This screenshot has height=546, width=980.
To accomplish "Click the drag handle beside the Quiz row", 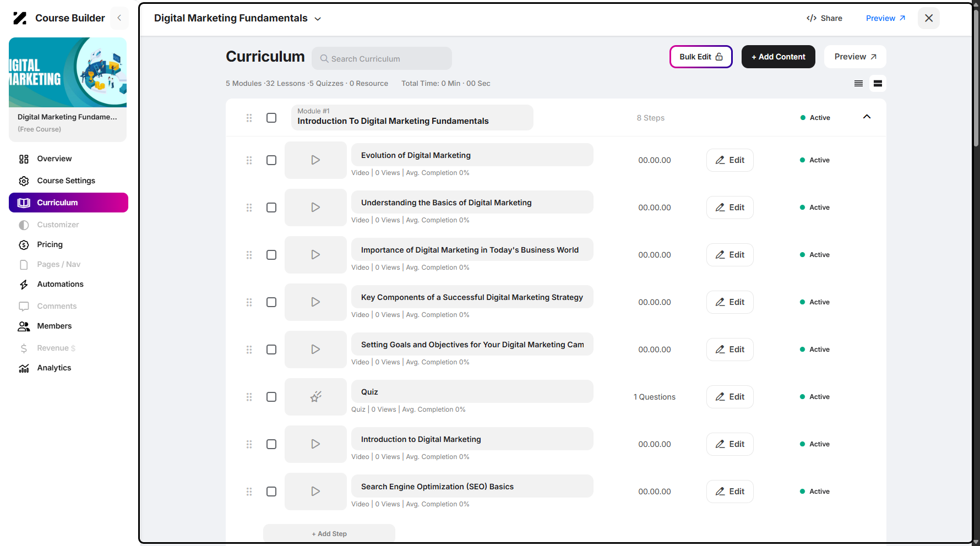I will click(x=249, y=397).
